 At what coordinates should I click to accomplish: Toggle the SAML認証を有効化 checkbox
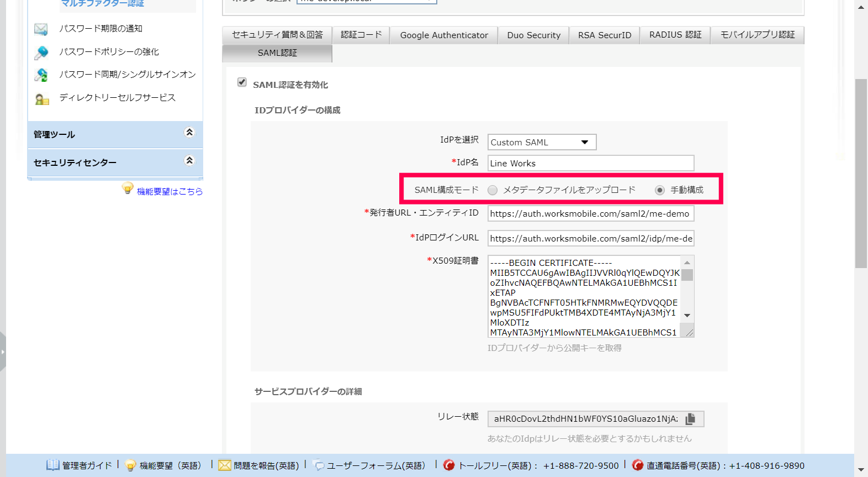[x=242, y=82]
